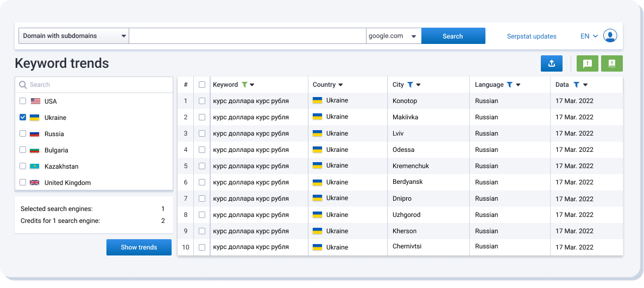The width and height of the screenshot is (644, 288).
Task: Open the user profile avatar icon
Action: click(610, 36)
